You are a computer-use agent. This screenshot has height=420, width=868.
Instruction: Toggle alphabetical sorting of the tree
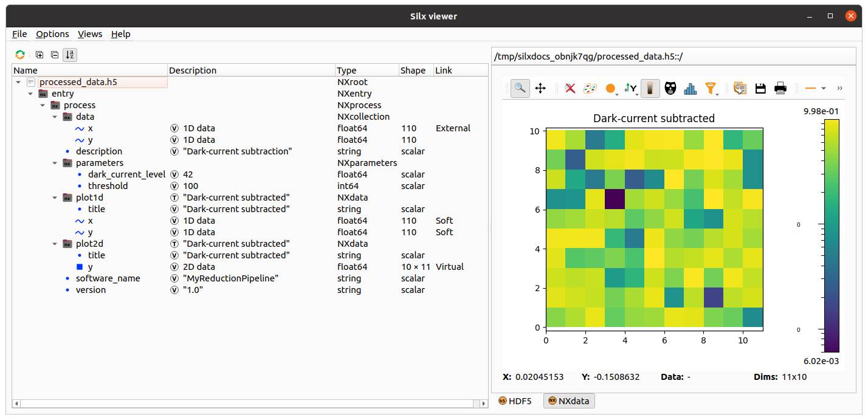(x=70, y=55)
